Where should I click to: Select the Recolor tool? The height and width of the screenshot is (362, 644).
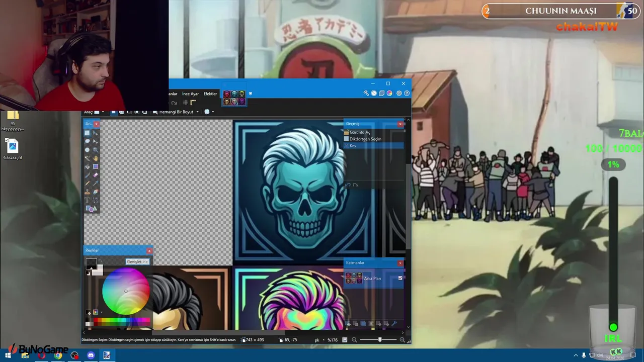point(96,192)
